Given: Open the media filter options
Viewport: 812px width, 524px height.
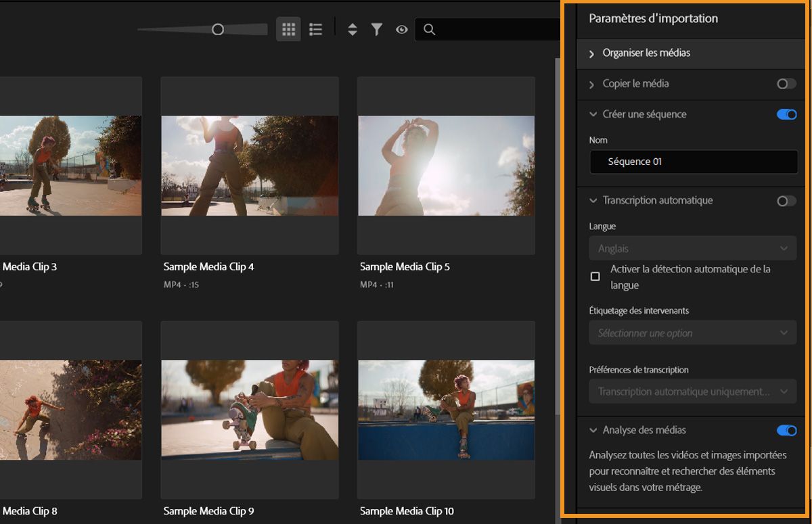Looking at the screenshot, I should (x=377, y=29).
